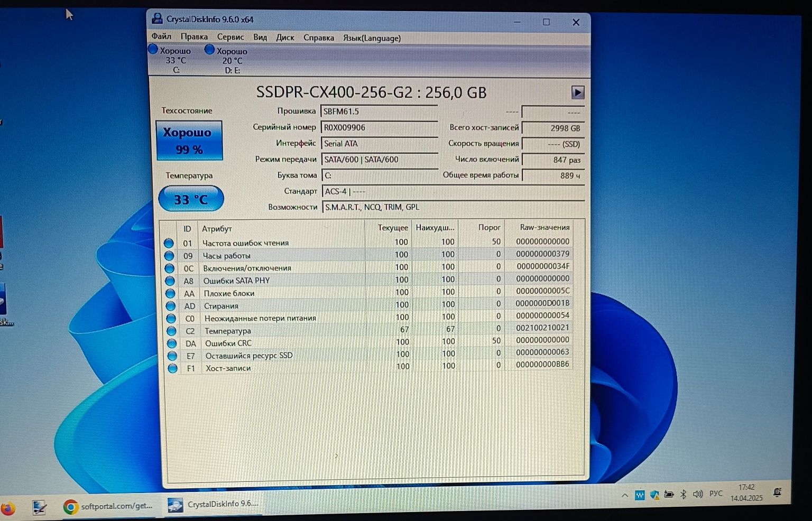Image resolution: width=812 pixels, height=521 pixels.
Task: Click status icon for Неожиданные потери питания
Action: click(171, 319)
